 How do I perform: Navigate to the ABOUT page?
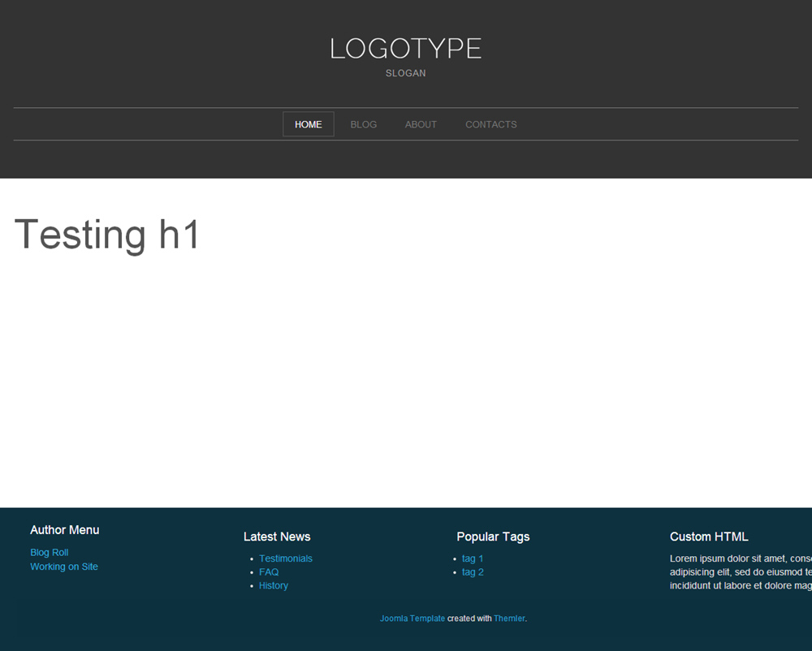[421, 124]
